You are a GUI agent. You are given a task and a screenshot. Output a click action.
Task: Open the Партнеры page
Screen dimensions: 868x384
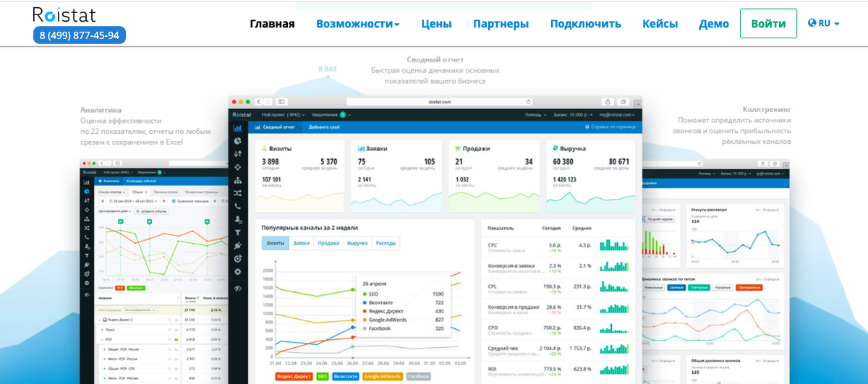pos(501,24)
